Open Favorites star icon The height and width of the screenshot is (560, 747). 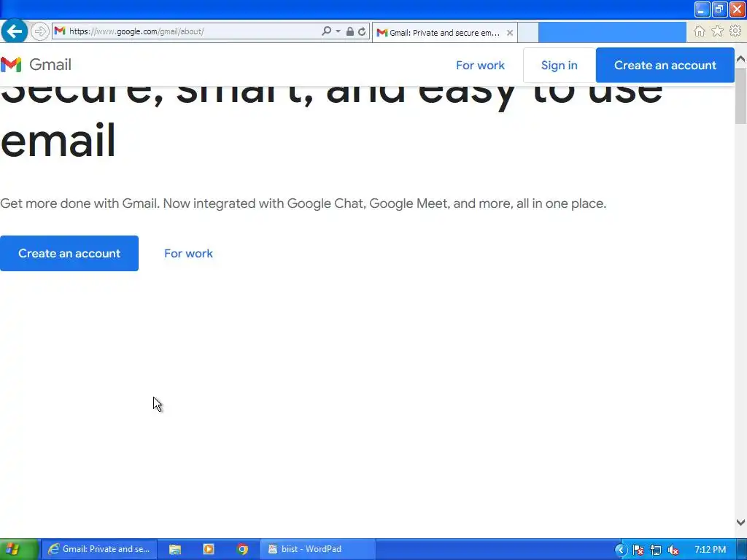(x=718, y=31)
